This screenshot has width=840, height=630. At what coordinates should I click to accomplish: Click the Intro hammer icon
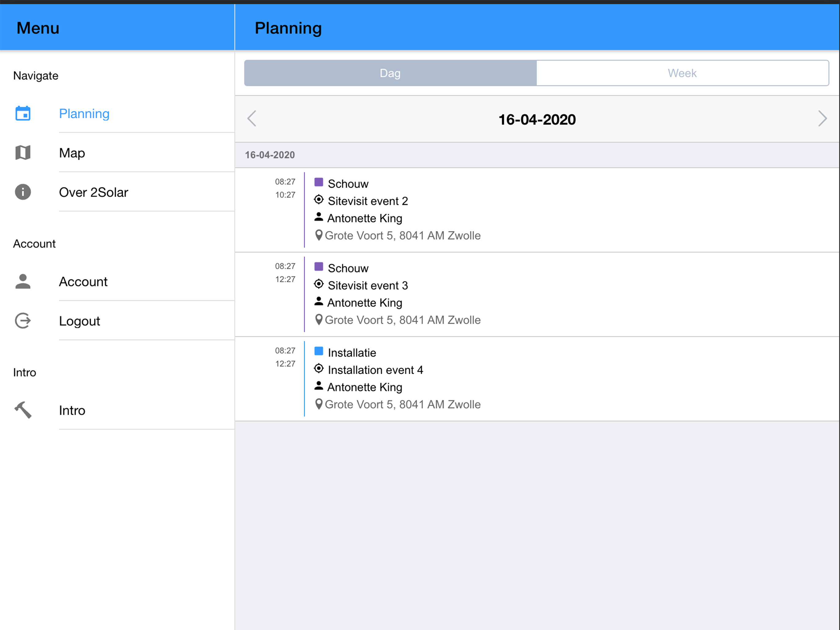click(x=23, y=410)
